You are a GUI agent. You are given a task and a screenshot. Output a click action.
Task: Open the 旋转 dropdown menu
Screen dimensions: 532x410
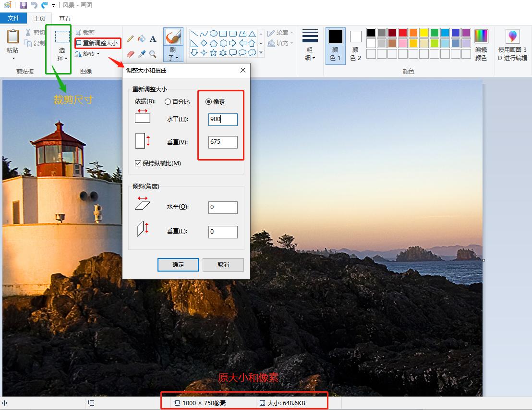pos(88,54)
